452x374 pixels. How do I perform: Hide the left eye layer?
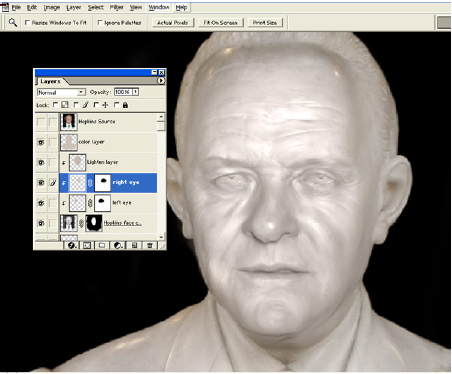pos(41,203)
